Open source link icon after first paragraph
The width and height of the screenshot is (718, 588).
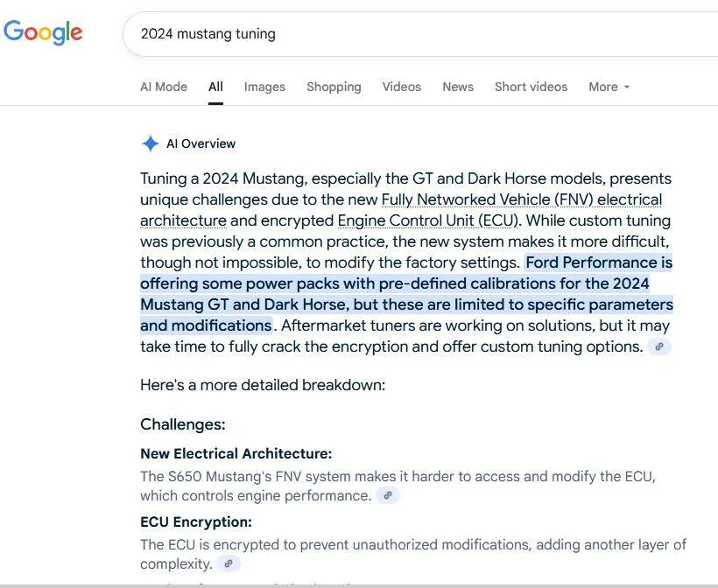[x=659, y=346]
